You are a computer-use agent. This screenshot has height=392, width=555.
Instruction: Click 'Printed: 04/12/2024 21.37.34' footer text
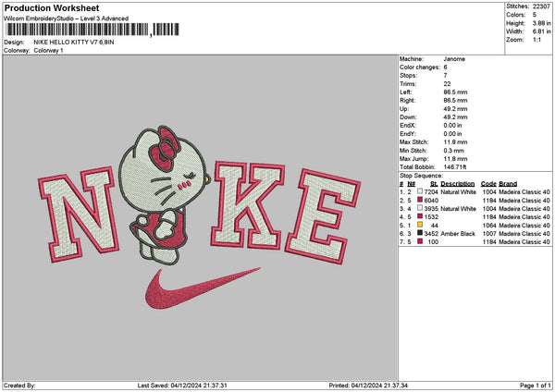point(368,386)
